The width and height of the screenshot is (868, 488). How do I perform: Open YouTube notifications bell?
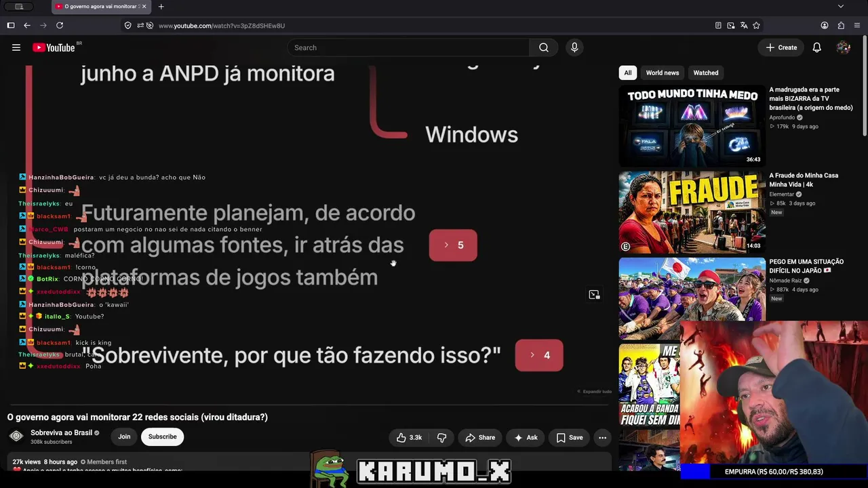click(x=817, y=47)
